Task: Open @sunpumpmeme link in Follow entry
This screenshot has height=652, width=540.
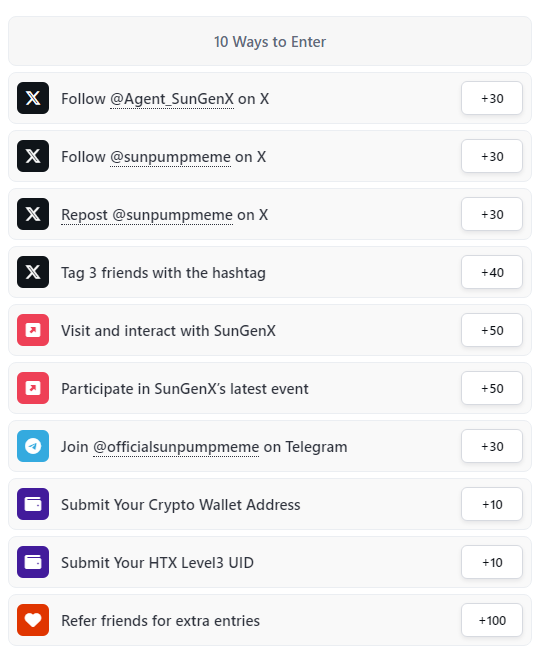Action: [170, 157]
